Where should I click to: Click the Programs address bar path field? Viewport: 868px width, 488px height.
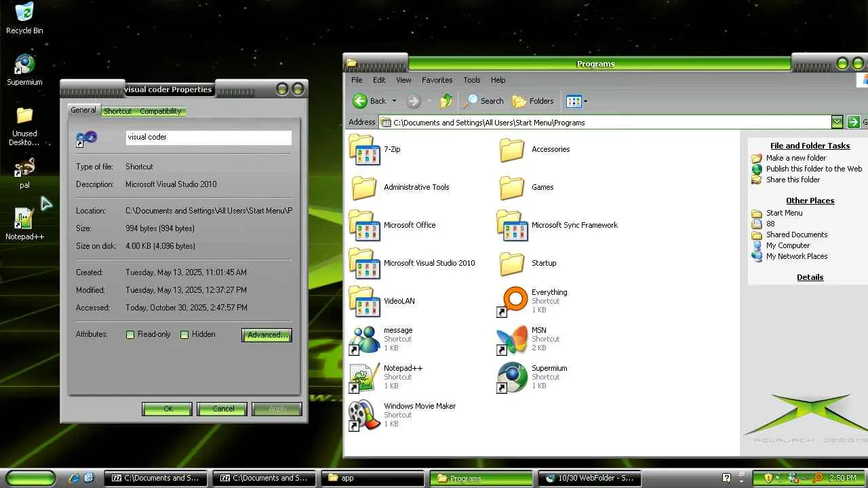coord(606,122)
